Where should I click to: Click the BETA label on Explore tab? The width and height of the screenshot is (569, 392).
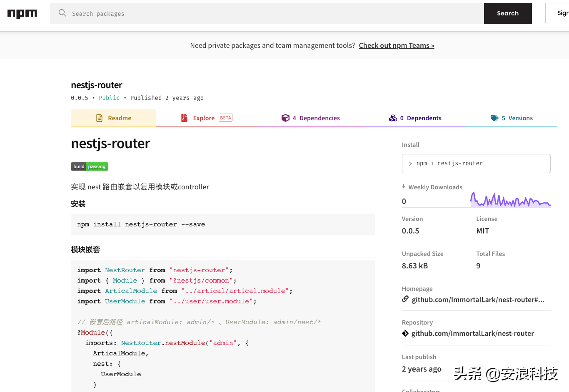click(225, 118)
